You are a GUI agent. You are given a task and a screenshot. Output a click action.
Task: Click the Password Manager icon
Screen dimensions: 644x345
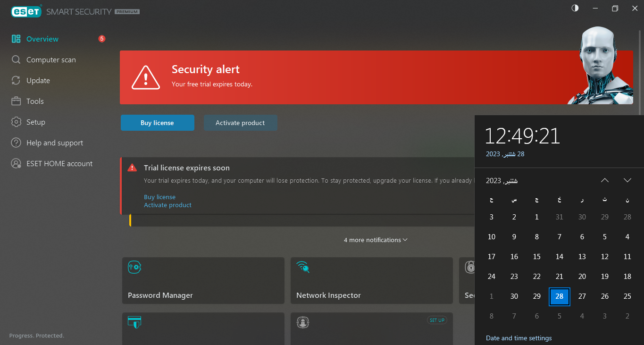click(135, 267)
